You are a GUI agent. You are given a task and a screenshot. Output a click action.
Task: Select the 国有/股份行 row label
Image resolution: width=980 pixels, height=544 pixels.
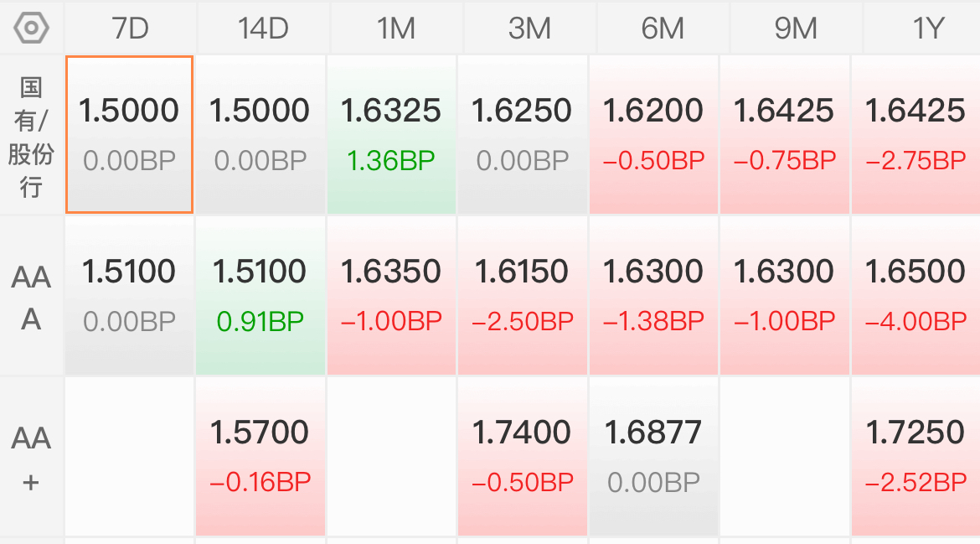(x=31, y=137)
